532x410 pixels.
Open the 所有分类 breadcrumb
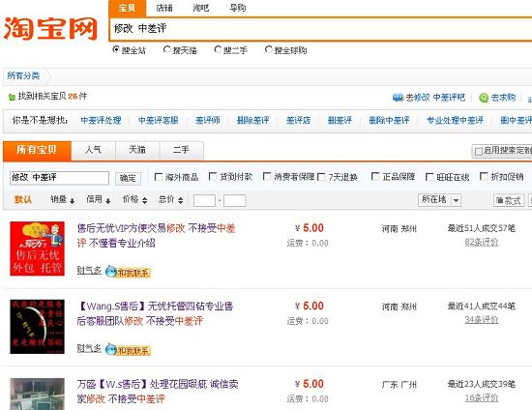pyautogui.click(x=23, y=75)
